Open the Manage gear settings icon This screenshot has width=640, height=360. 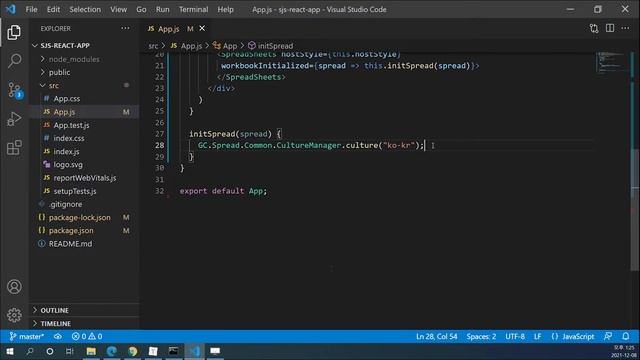coord(14,315)
